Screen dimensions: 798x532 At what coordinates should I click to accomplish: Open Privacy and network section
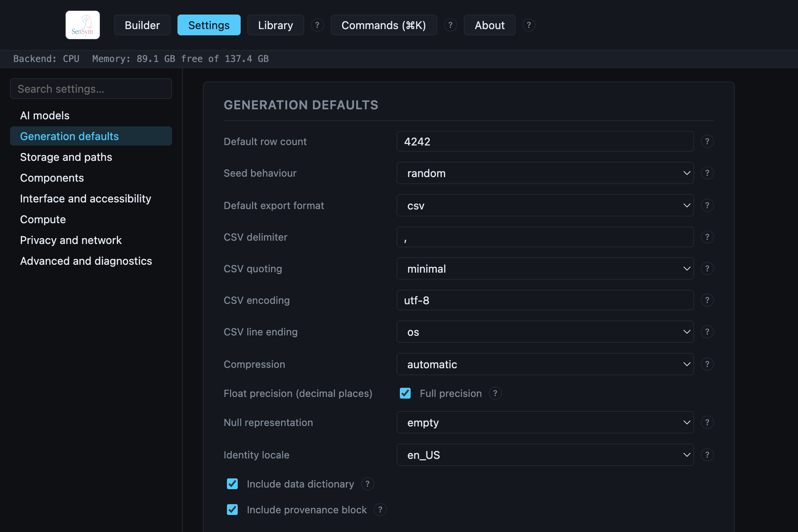coord(91,240)
